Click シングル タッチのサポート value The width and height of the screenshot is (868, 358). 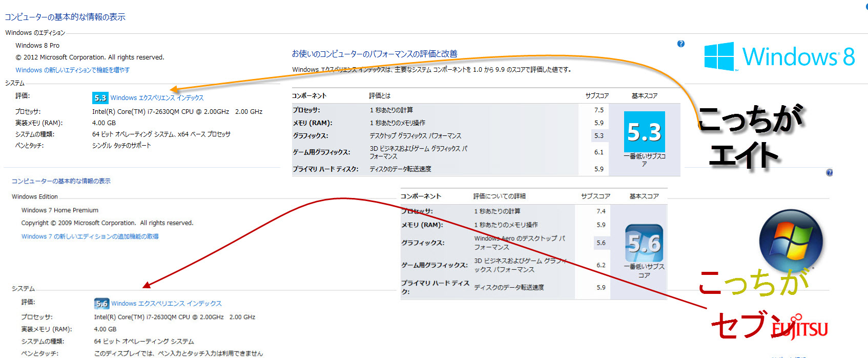(121, 146)
